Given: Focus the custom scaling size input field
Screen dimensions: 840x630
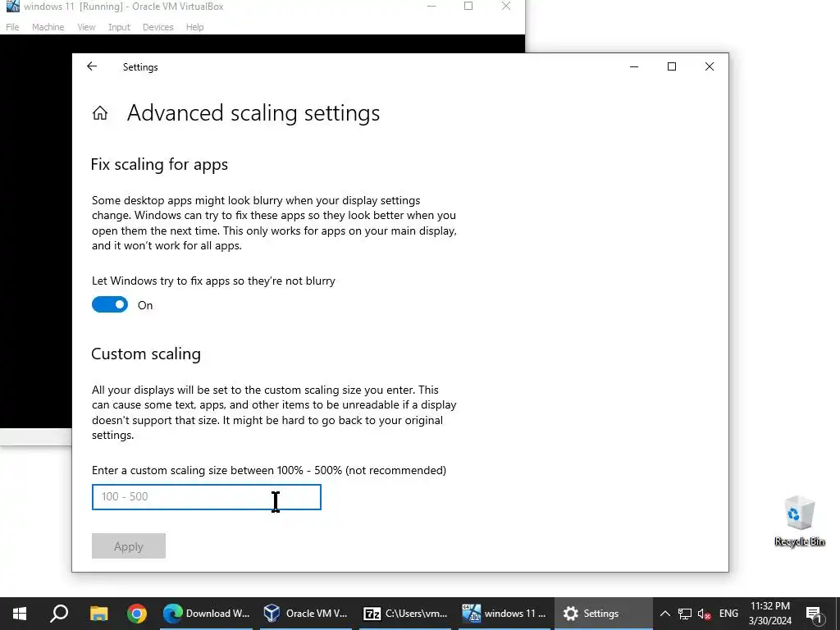Looking at the screenshot, I should 206,497.
